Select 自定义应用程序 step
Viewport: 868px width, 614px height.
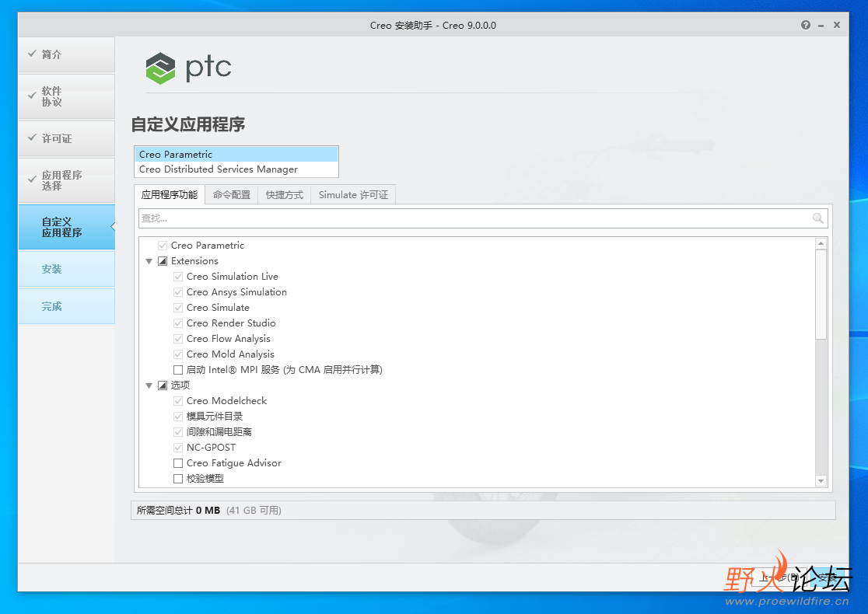(66, 228)
